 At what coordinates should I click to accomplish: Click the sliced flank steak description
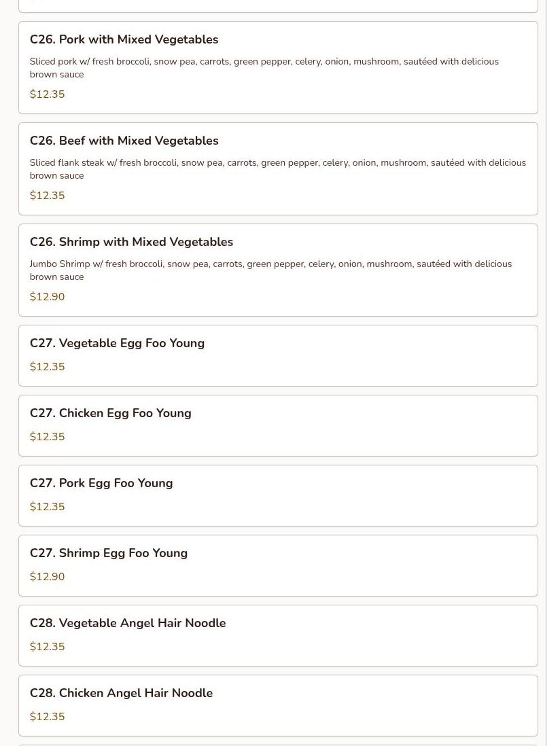coord(277,169)
